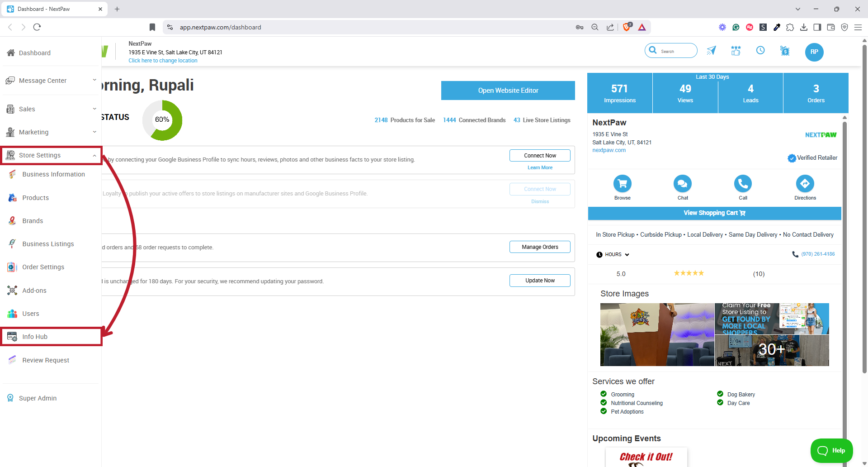The image size is (868, 467).
Task: Click the 60% status progress ring
Action: coord(162,120)
